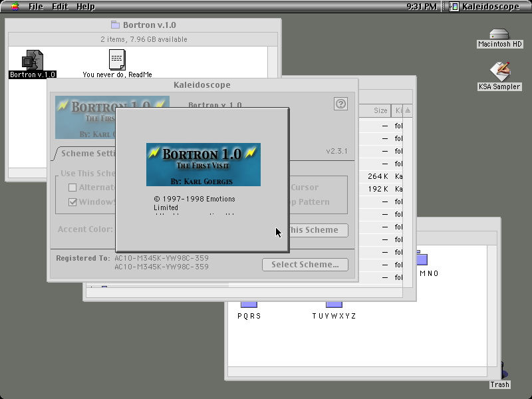Viewport: 532px width, 399px height.
Task: Click the menu bar clock
Action: click(422, 7)
